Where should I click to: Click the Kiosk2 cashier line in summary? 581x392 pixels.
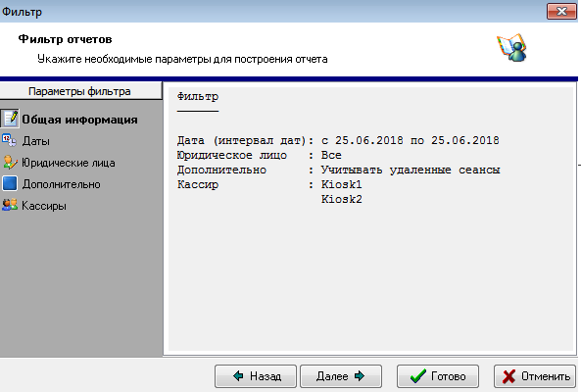point(341,199)
